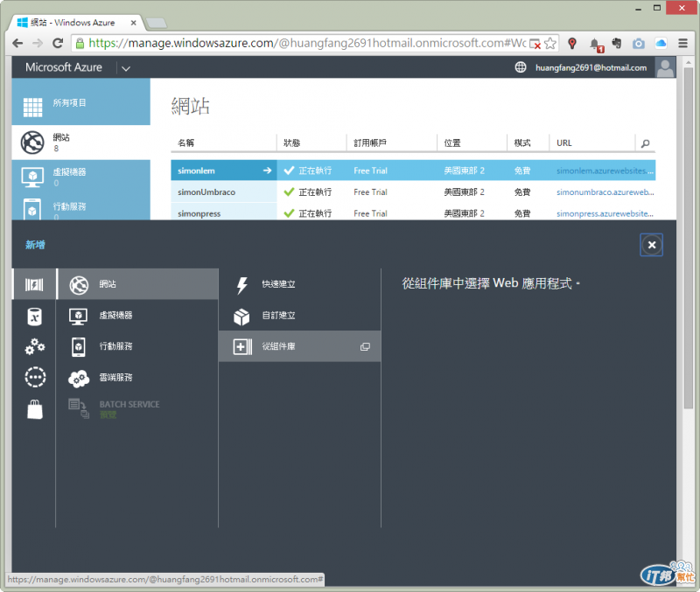Select the simonUmbraco website row
Viewport: 700px width, 592px height.
(413, 192)
